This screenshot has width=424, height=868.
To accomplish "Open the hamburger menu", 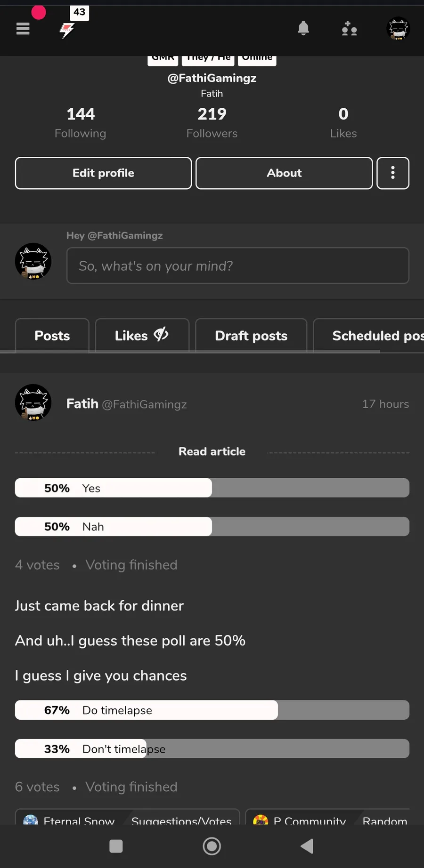I will pyautogui.click(x=23, y=29).
